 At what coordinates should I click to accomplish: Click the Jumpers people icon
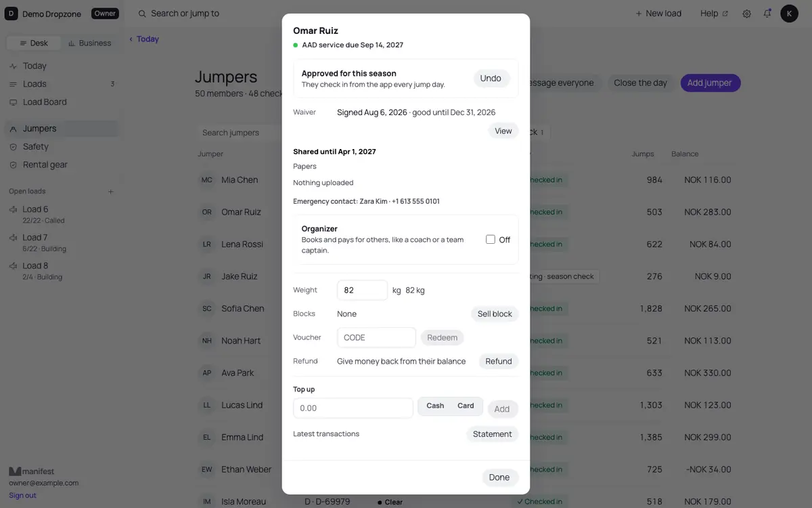(13, 129)
